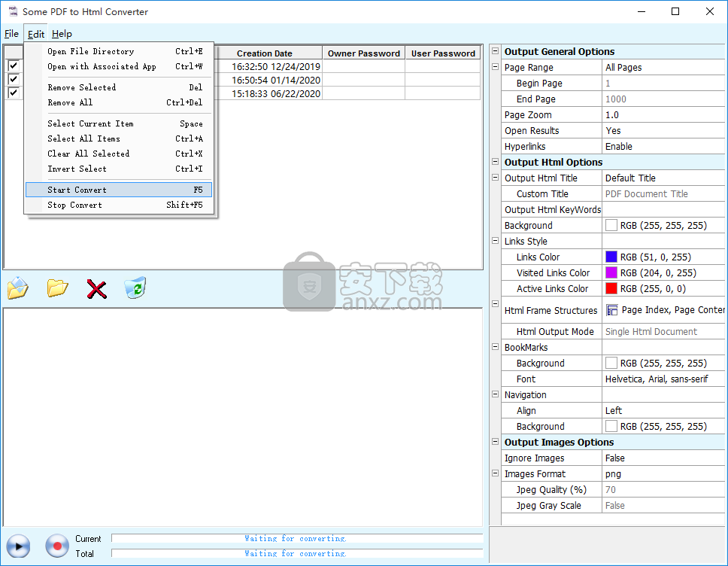728x566 pixels.
Task: Pick the Active Links Color red swatch
Action: [611, 288]
